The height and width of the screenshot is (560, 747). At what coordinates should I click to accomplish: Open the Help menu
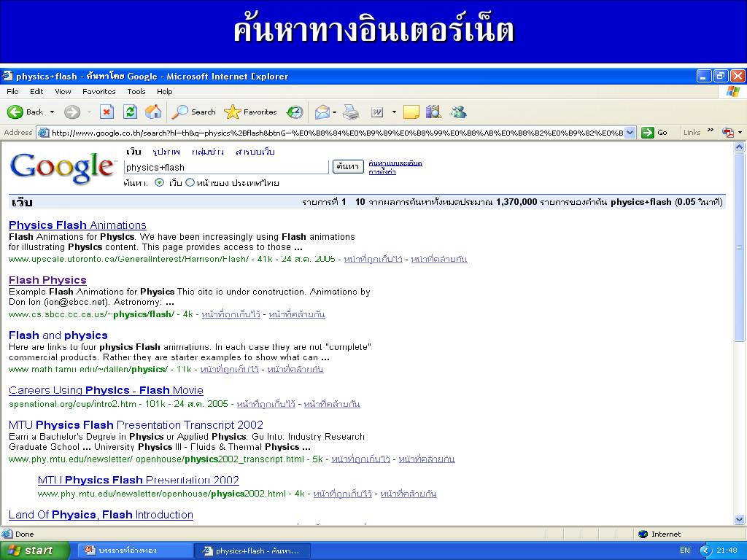(x=165, y=91)
